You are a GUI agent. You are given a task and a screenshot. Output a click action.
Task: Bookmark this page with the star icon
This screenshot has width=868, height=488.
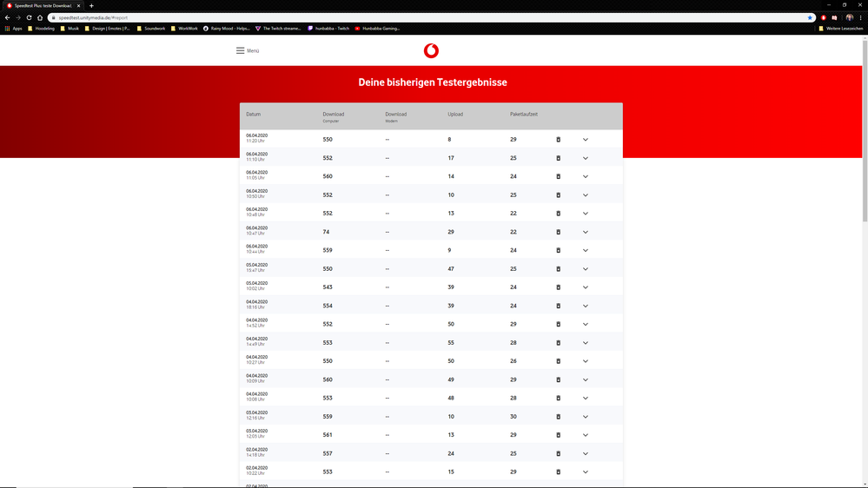click(810, 17)
